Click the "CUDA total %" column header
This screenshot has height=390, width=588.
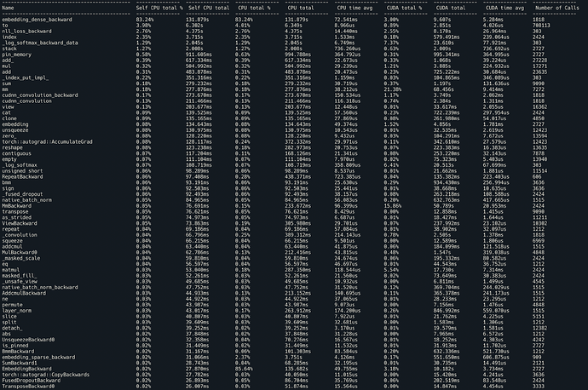pyautogui.click(x=404, y=8)
